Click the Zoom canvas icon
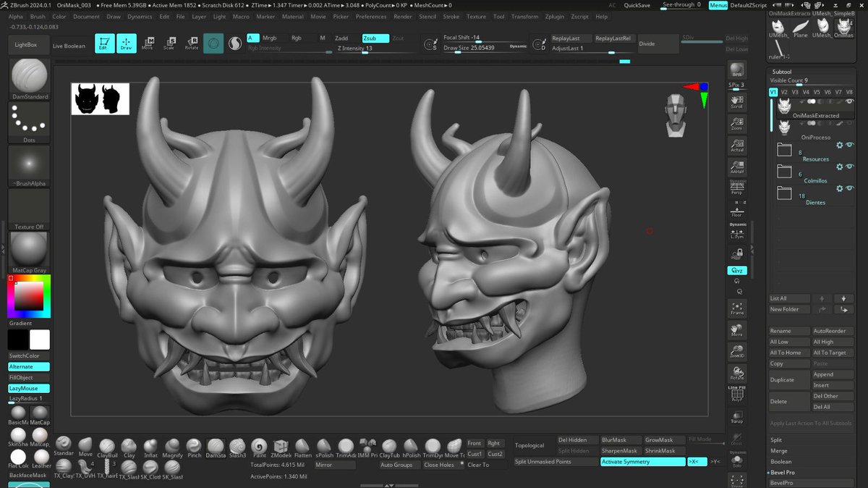The image size is (868, 488). click(737, 123)
